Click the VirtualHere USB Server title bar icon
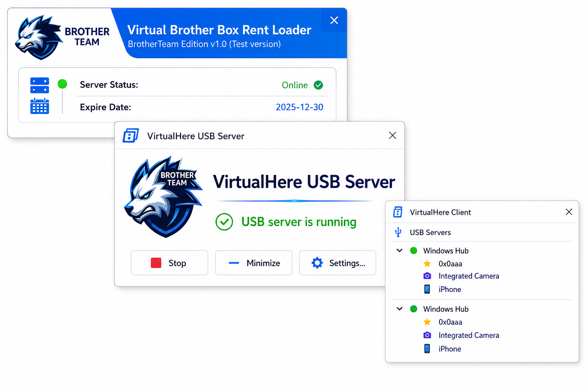 [x=131, y=136]
